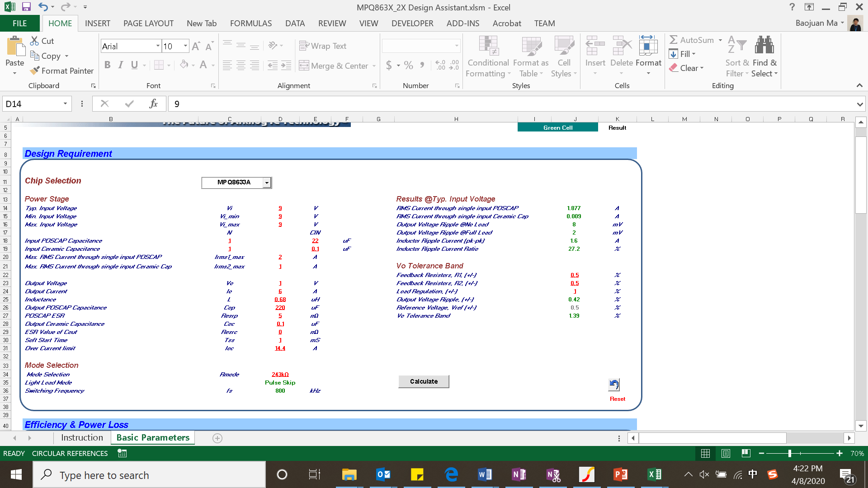The width and height of the screenshot is (868, 488).
Task: Open the MPQ8633A chip selection dropdown
Action: click(x=267, y=183)
